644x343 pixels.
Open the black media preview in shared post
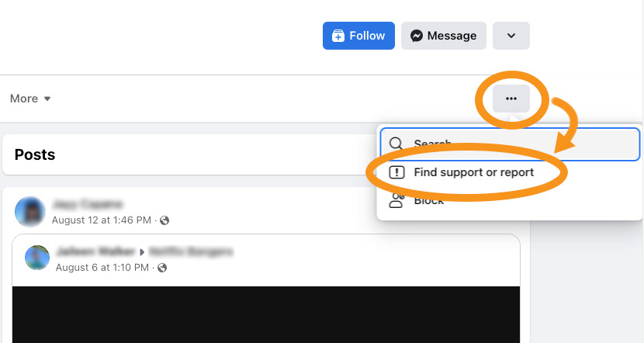(265, 314)
